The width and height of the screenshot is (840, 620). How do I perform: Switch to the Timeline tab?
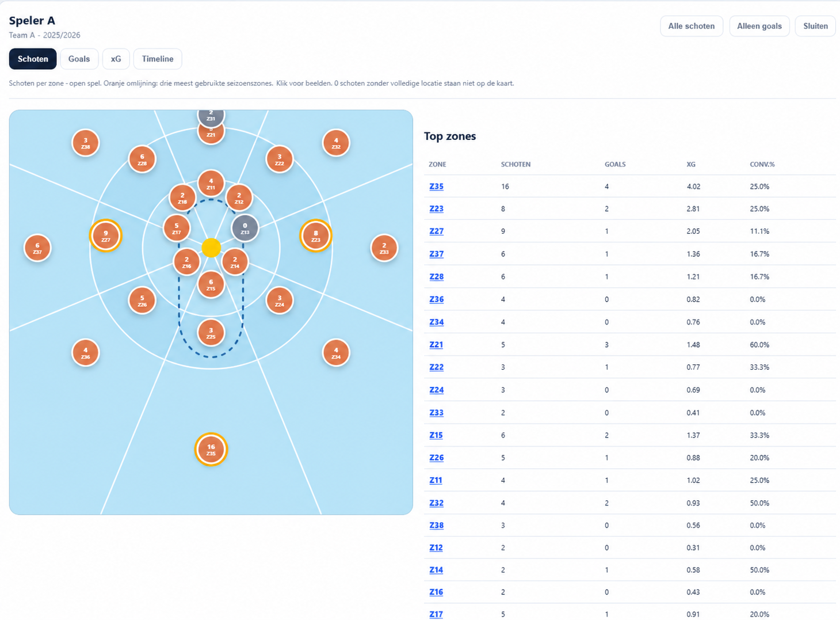coord(158,59)
